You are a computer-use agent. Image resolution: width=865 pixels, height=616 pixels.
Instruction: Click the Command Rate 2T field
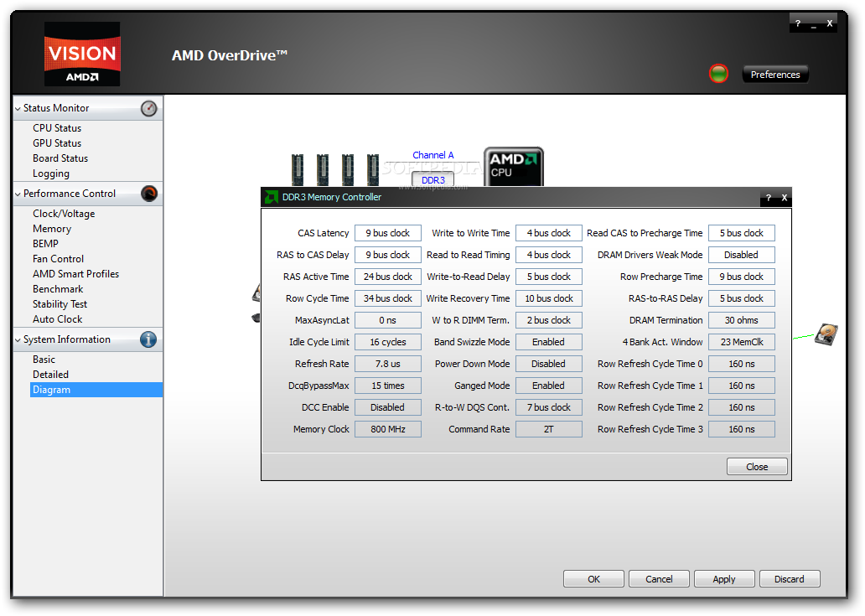point(549,429)
